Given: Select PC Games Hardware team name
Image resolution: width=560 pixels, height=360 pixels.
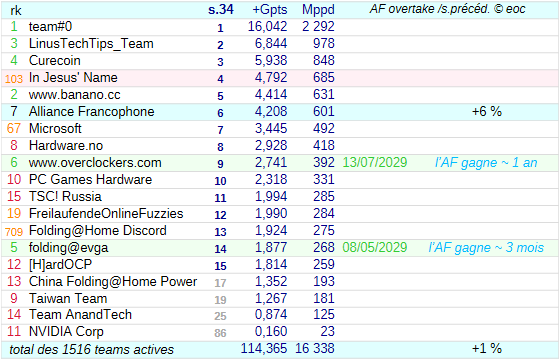Looking at the screenshot, I should click(x=90, y=180).
